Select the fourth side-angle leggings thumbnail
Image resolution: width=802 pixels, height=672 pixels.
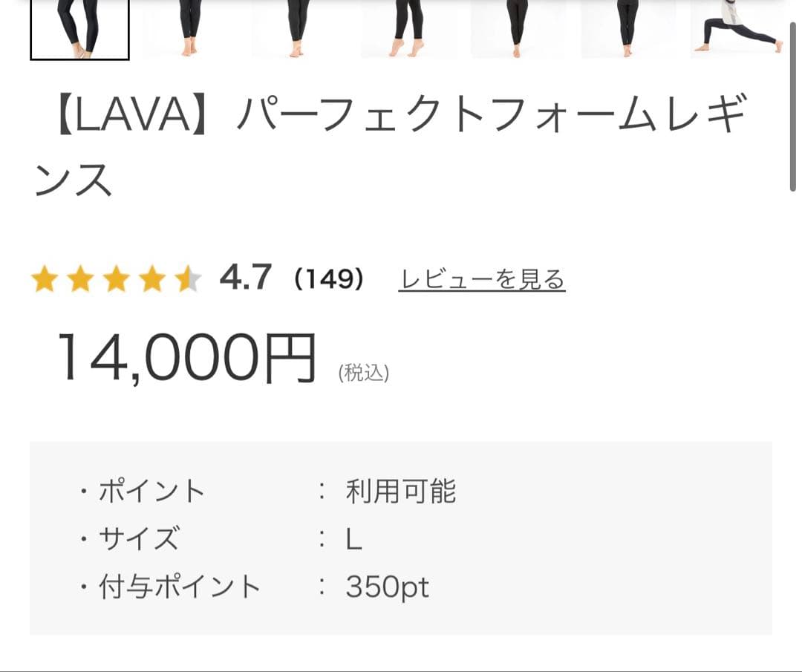[405, 30]
